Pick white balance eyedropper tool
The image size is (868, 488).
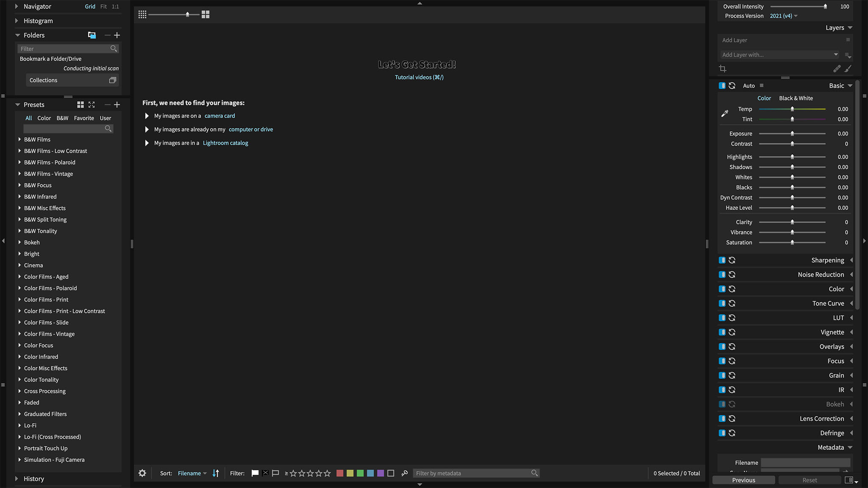[725, 114]
